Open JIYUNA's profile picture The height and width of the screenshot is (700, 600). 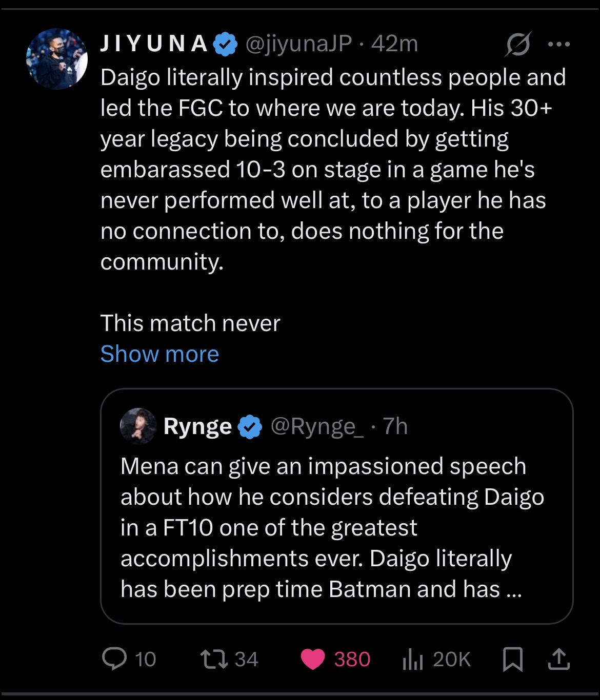(57, 59)
